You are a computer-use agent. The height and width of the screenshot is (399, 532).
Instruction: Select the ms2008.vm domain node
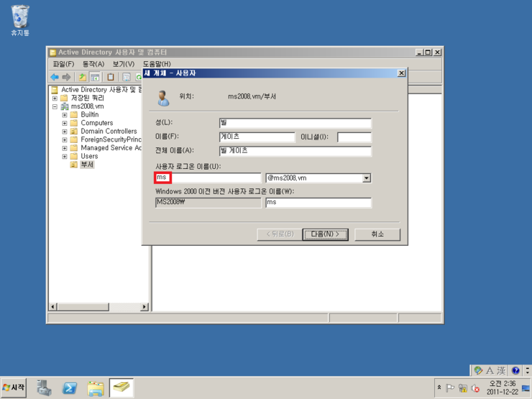(87, 106)
